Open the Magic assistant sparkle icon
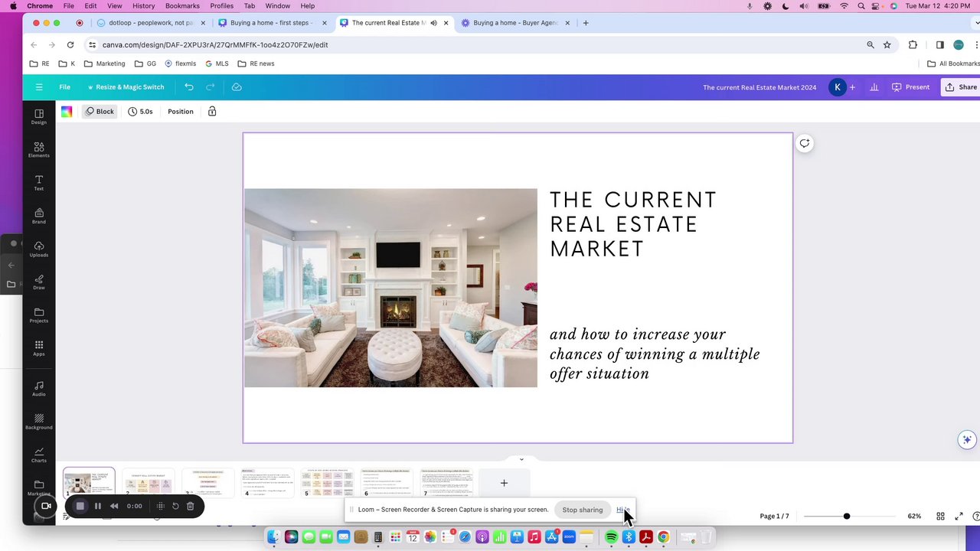The height and width of the screenshot is (551, 980). click(967, 439)
